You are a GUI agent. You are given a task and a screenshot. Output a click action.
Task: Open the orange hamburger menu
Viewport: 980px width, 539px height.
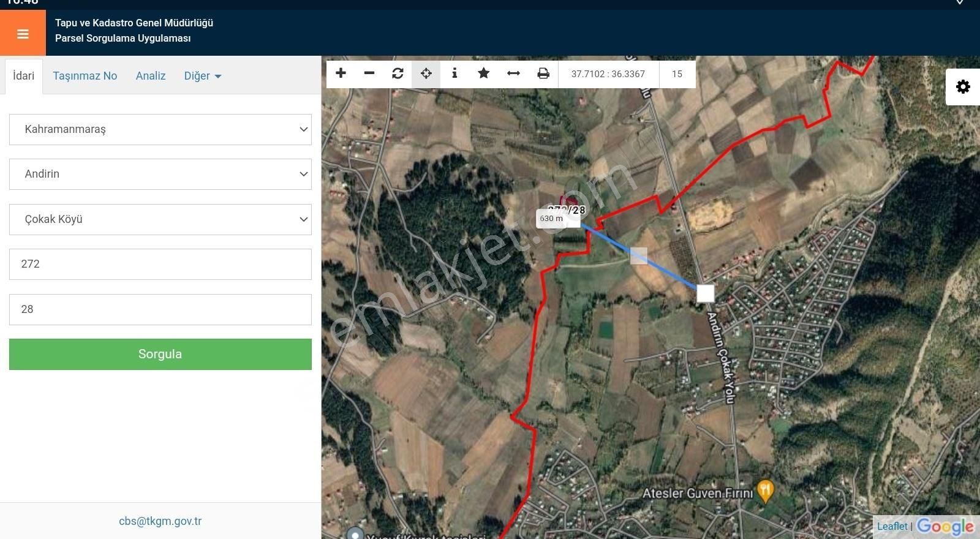point(23,34)
